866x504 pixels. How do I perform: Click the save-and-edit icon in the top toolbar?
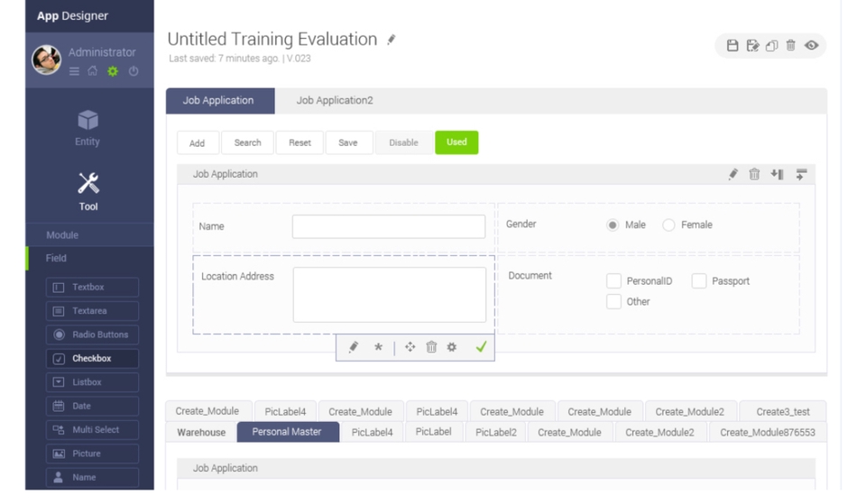(752, 45)
